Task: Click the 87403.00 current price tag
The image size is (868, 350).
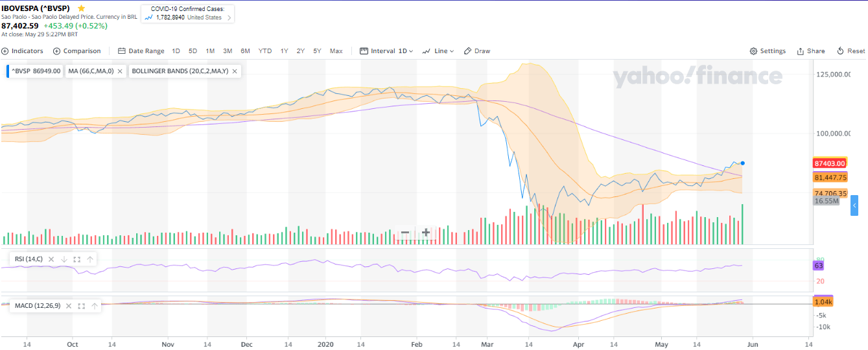Action: (x=829, y=164)
